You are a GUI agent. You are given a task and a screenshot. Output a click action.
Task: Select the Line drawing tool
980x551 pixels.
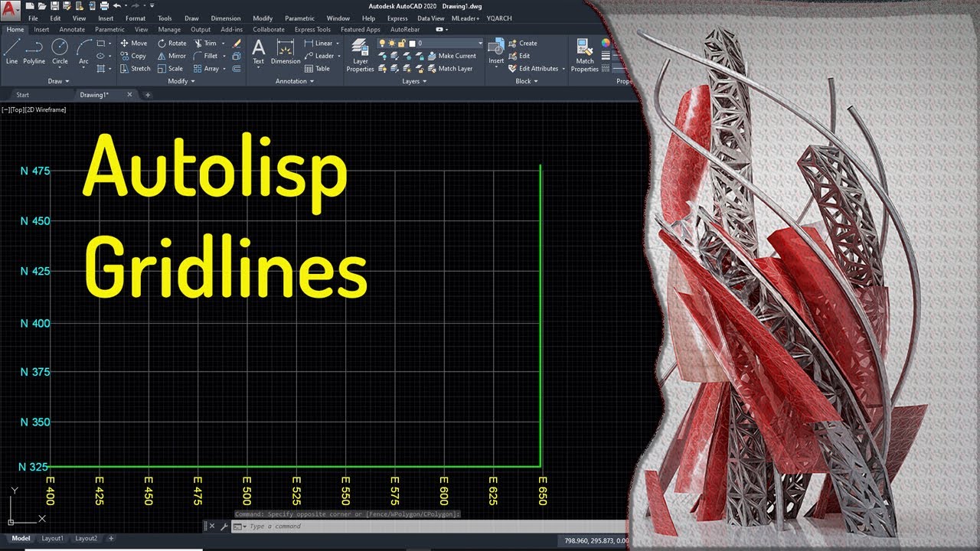click(x=11, y=51)
